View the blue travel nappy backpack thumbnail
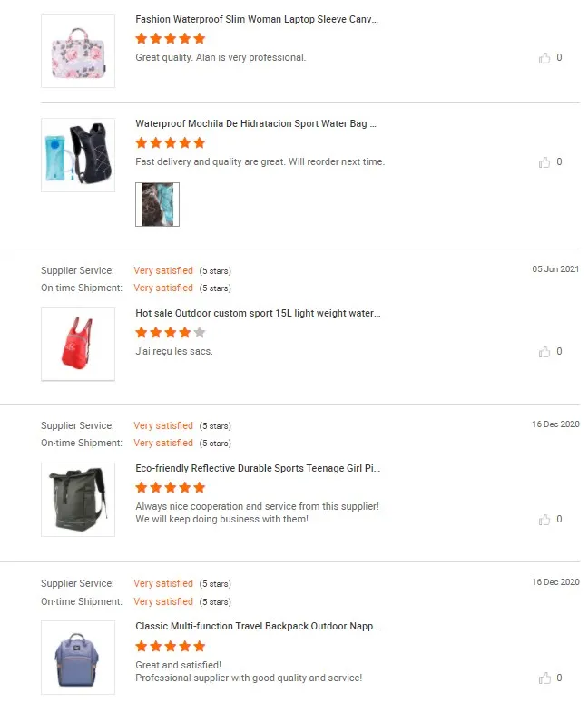 (78, 658)
